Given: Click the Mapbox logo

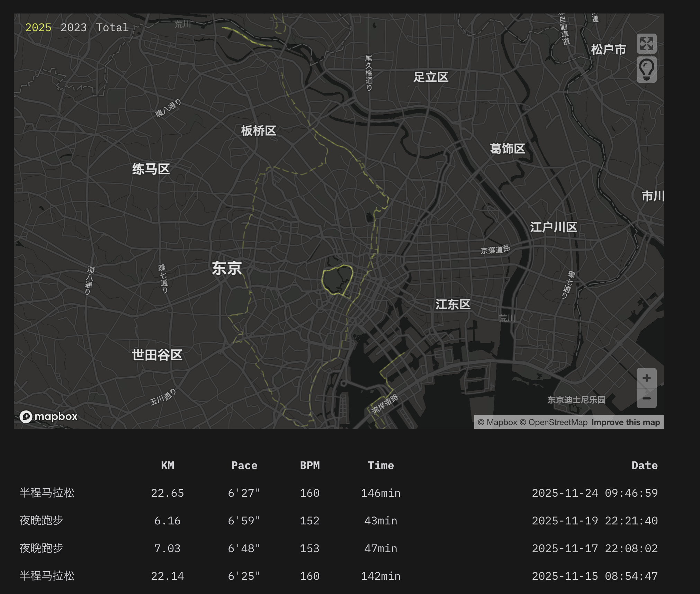Looking at the screenshot, I should pos(48,416).
